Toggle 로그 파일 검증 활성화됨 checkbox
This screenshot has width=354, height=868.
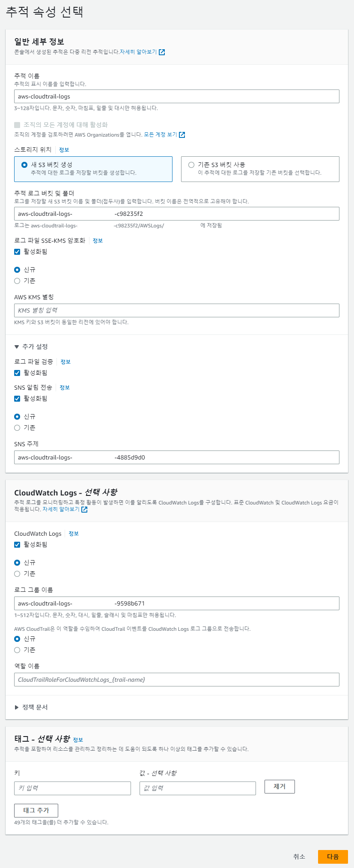(17, 373)
